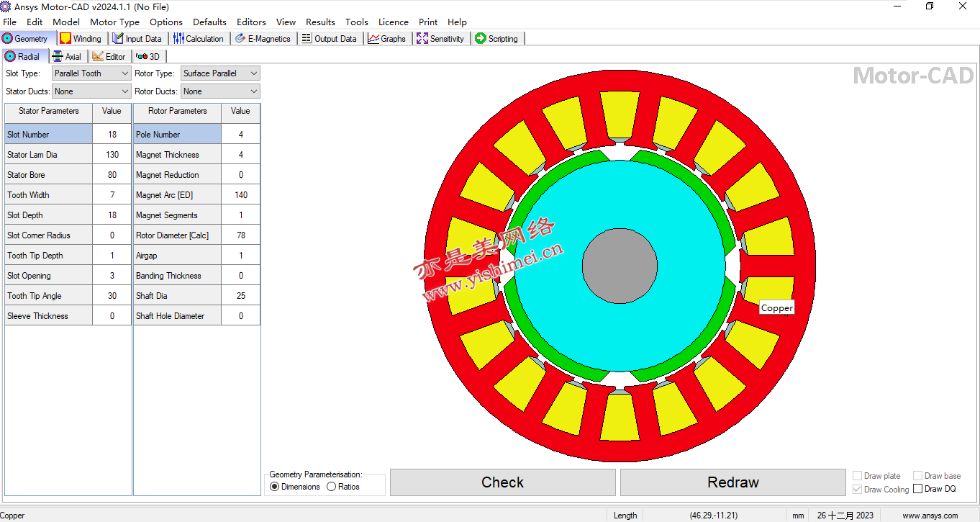Select the Magnet Segments row label
This screenshot has width=980, height=522.
(178, 215)
